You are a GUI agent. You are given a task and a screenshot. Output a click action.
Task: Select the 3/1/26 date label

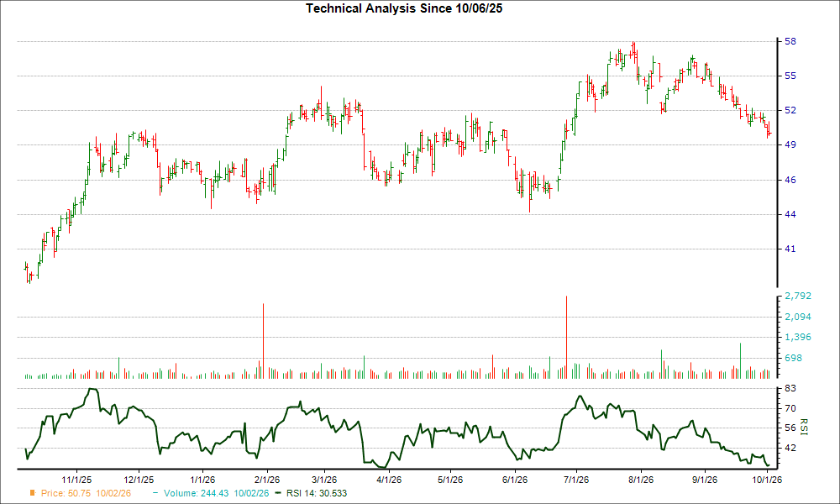tap(324, 480)
